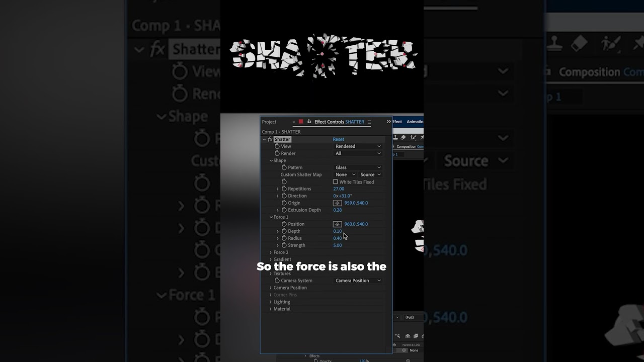Open the View dropdown showing Rendered
Image resolution: width=644 pixels, height=362 pixels.
tap(358, 146)
